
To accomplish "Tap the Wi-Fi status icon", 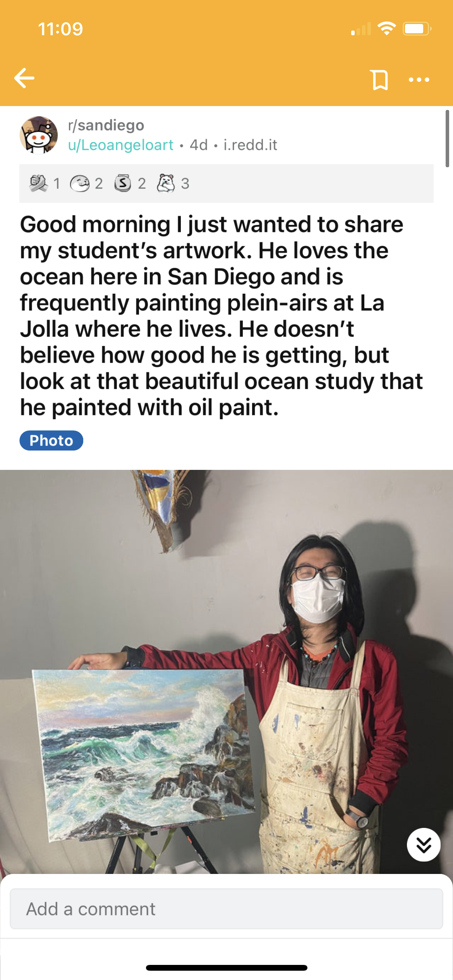I will click(x=386, y=28).
